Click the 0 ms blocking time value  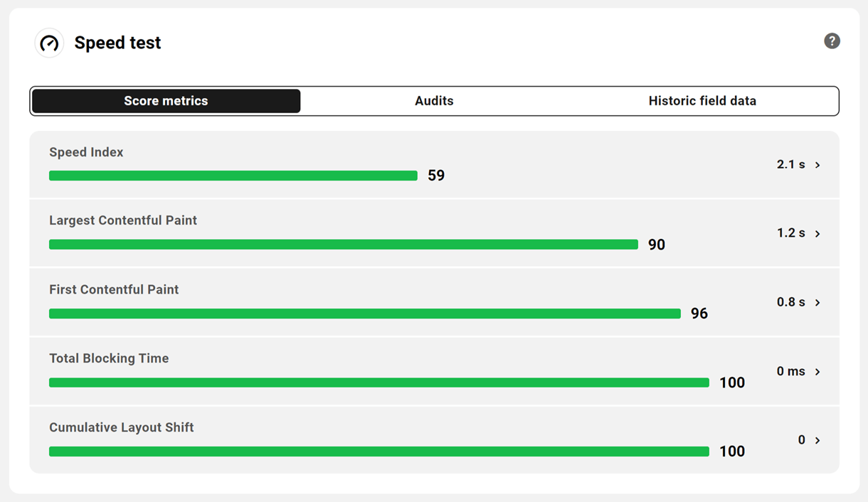click(x=790, y=371)
